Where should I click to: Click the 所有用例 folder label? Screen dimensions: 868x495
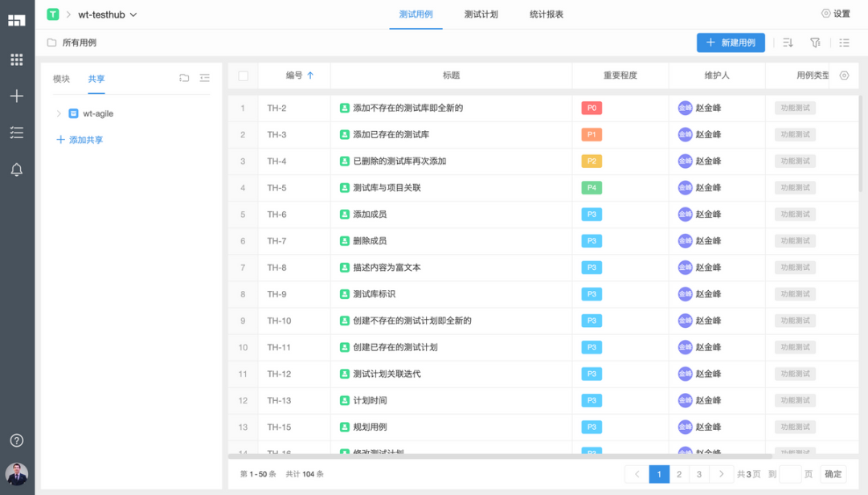79,43
